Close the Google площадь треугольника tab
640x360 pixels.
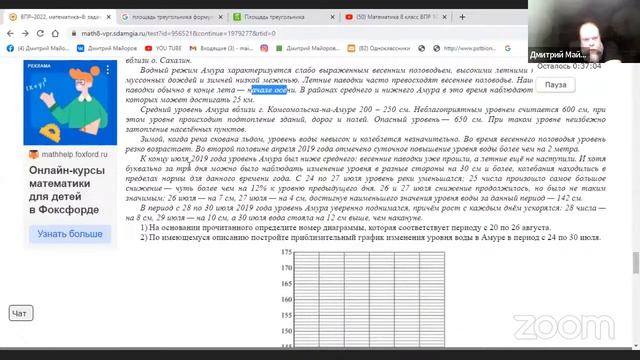coord(220,17)
